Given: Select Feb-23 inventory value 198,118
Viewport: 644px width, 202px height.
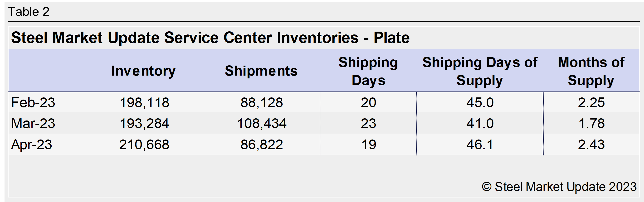Looking at the screenshot, I should [x=145, y=102].
